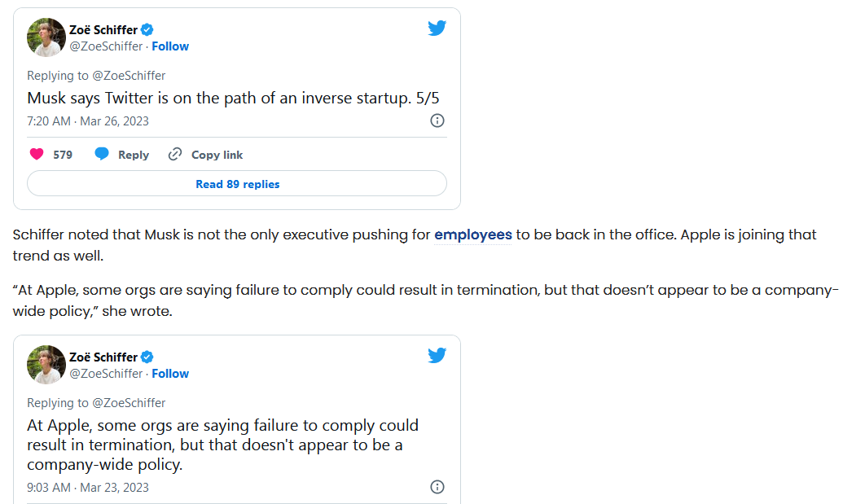Click 'Replying to @ZoeSchiffer' in first tweet
Viewport: 843px width, 504px height.
96,76
